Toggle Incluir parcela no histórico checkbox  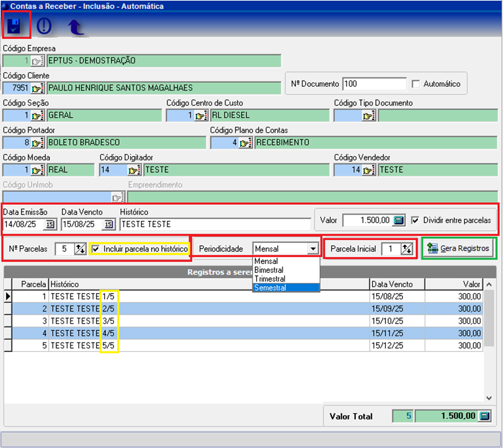(x=95, y=249)
